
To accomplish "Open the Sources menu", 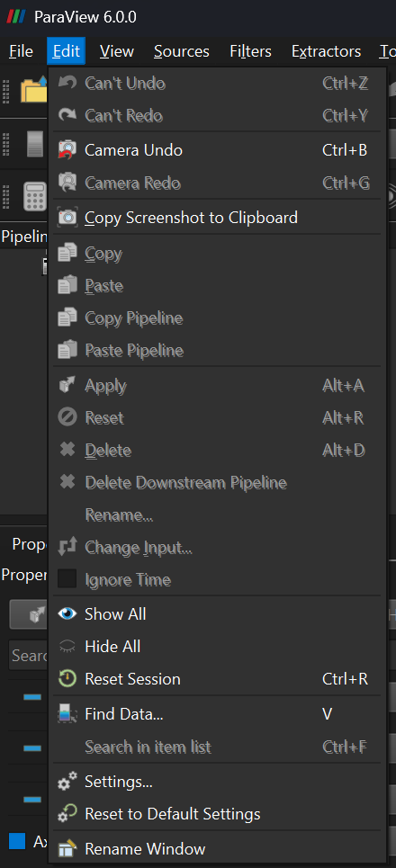I will pos(182,51).
